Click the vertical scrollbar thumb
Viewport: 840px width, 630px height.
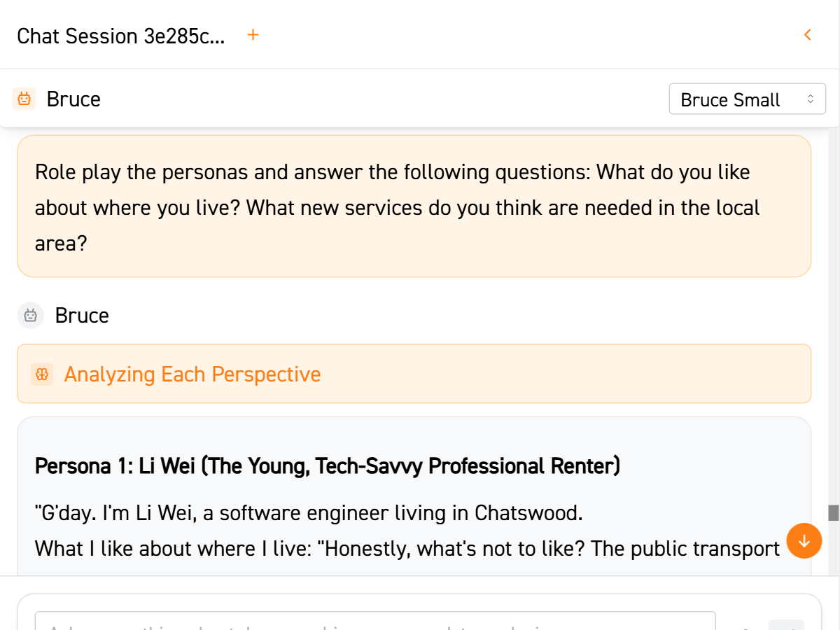tap(833, 513)
